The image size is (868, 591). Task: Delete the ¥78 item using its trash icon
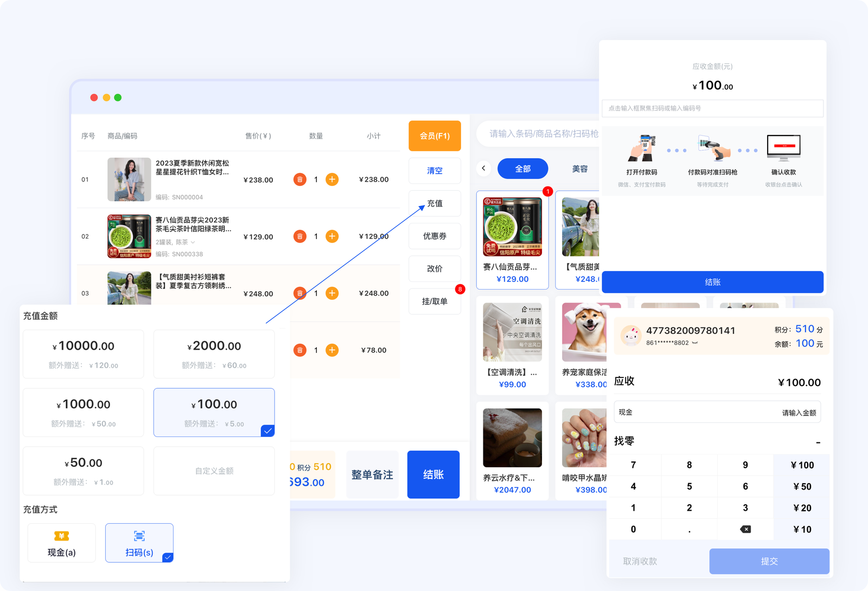(299, 350)
